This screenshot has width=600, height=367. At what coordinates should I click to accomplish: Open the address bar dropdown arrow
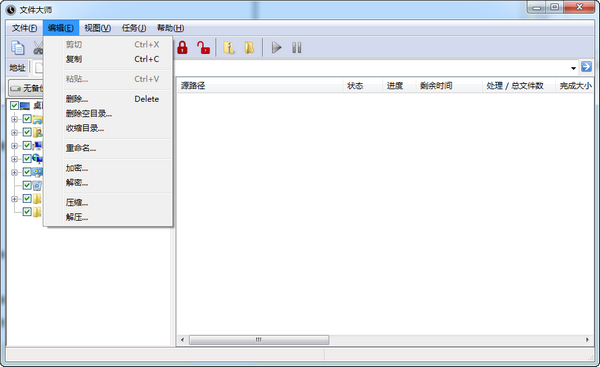pyautogui.click(x=573, y=68)
